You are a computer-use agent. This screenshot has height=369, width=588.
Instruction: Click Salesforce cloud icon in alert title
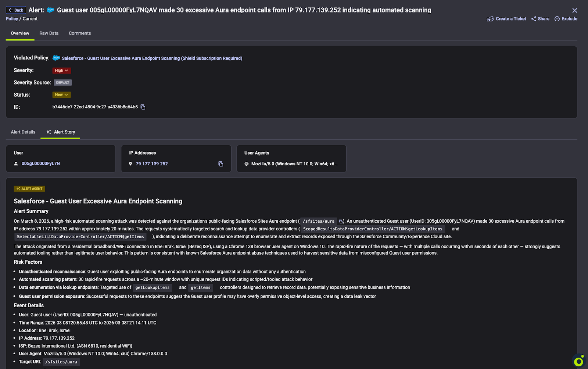(x=50, y=10)
